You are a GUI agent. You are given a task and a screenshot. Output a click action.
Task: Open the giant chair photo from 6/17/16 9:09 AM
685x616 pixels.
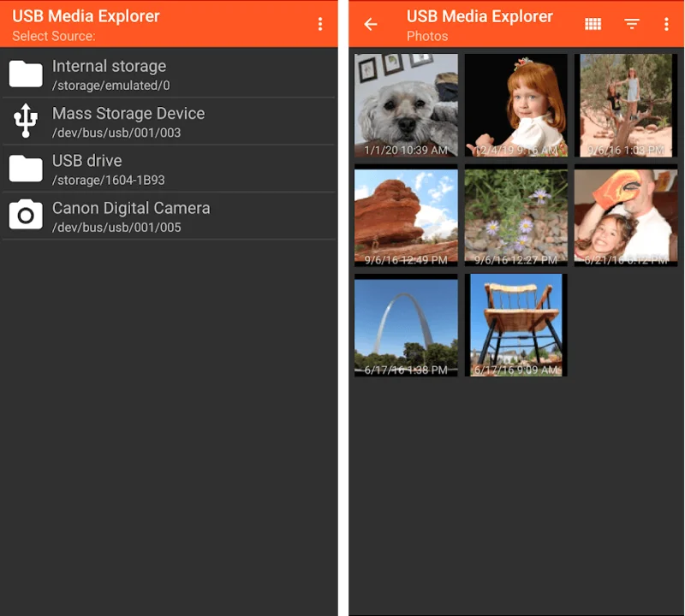[516, 325]
